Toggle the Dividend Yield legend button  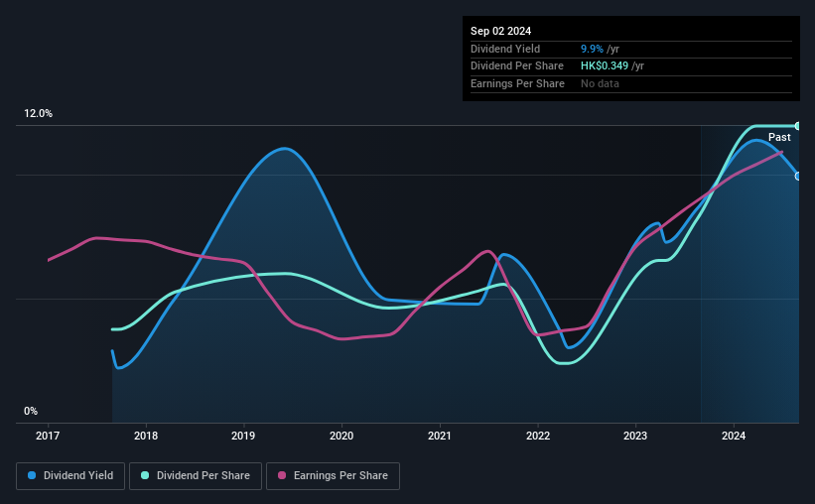click(70, 476)
